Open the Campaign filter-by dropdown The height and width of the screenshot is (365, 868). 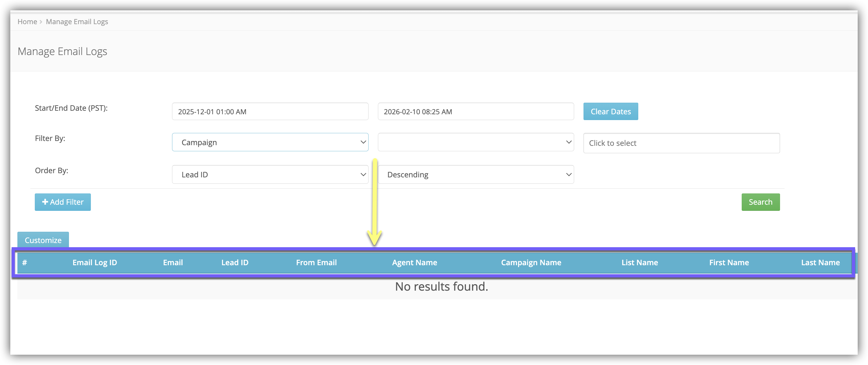(270, 142)
